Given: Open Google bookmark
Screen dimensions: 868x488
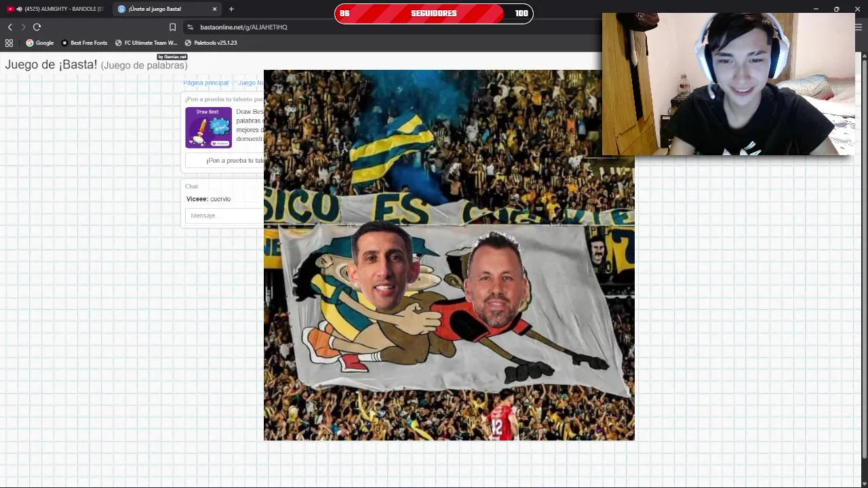Looking at the screenshot, I should (x=40, y=43).
